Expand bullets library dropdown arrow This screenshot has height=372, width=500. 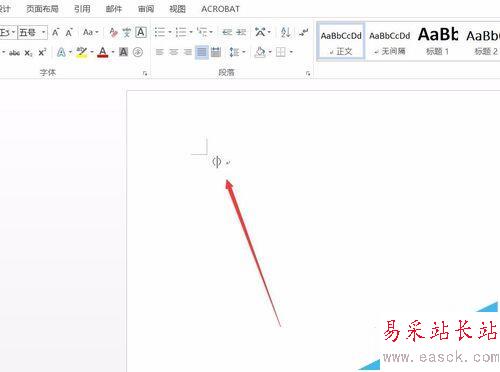(170, 32)
